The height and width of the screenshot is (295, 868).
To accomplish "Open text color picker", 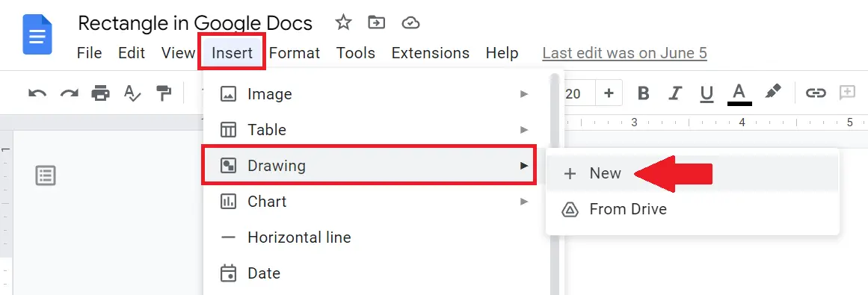I will (x=739, y=93).
